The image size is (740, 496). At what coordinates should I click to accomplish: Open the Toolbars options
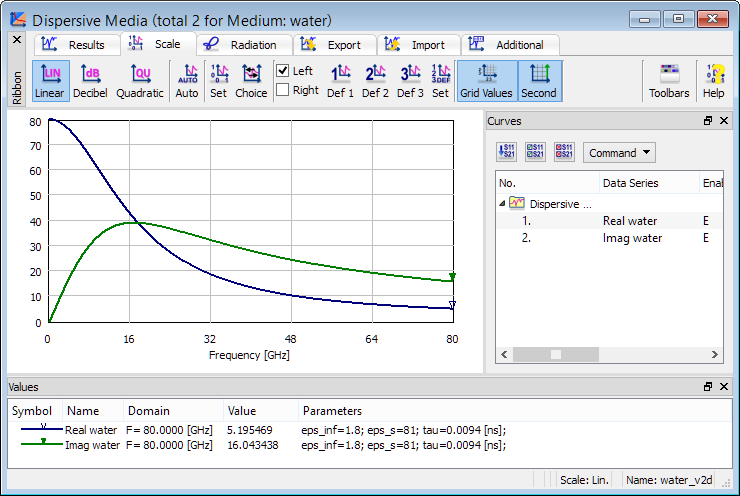point(669,81)
